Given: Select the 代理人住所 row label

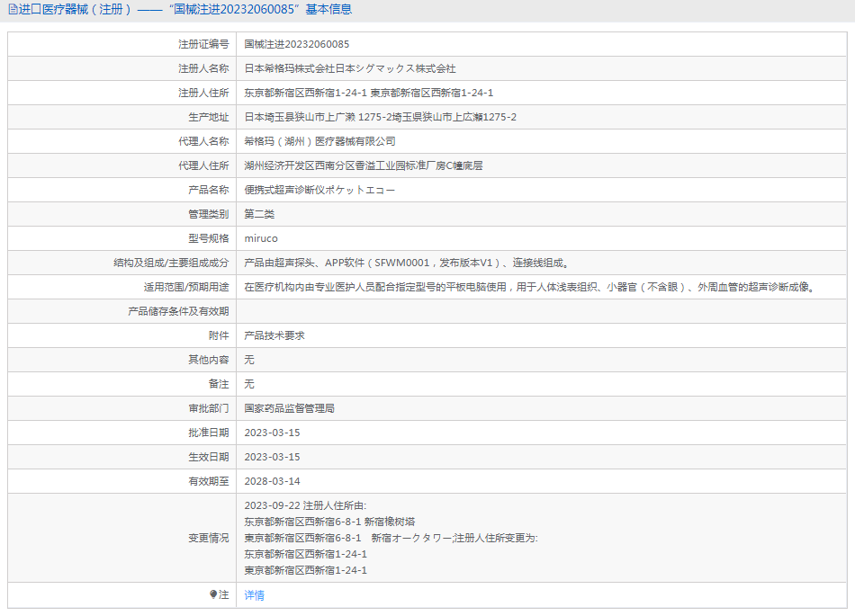Looking at the screenshot, I should (203, 165).
